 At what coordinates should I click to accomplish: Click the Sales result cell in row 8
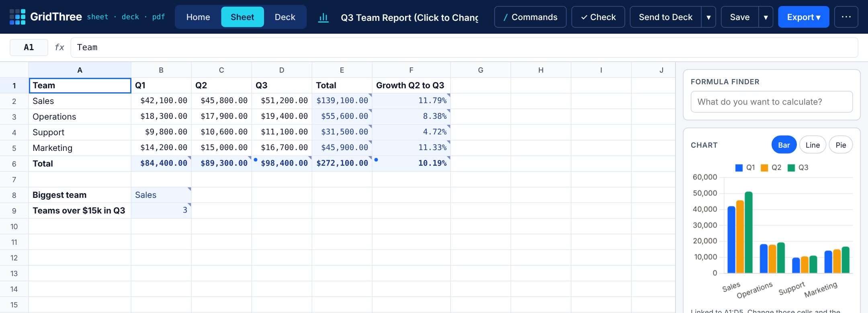[x=161, y=195]
